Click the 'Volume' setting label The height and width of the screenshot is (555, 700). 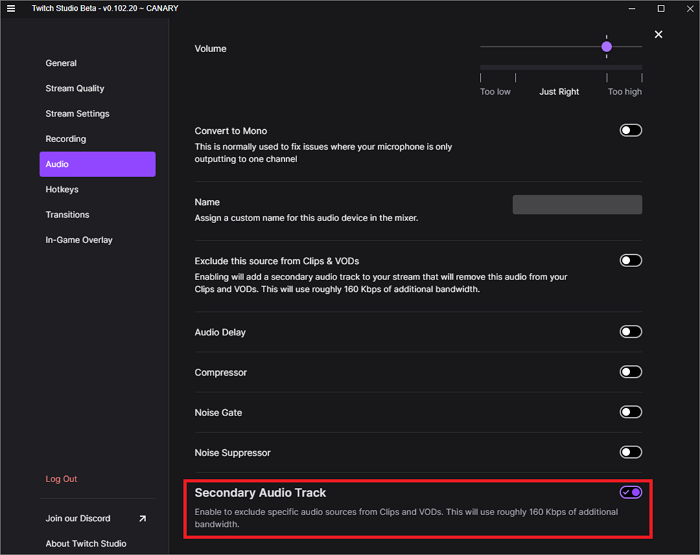210,49
